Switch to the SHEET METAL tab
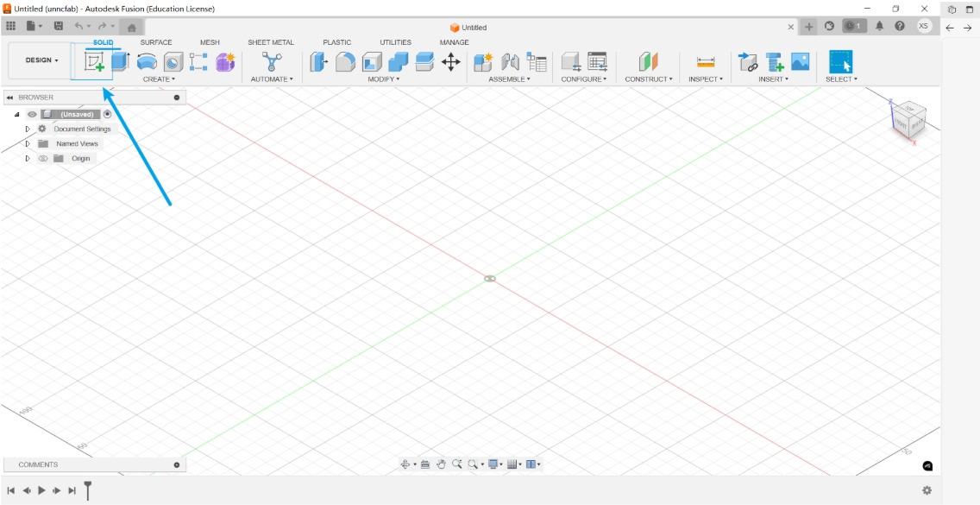 [271, 42]
